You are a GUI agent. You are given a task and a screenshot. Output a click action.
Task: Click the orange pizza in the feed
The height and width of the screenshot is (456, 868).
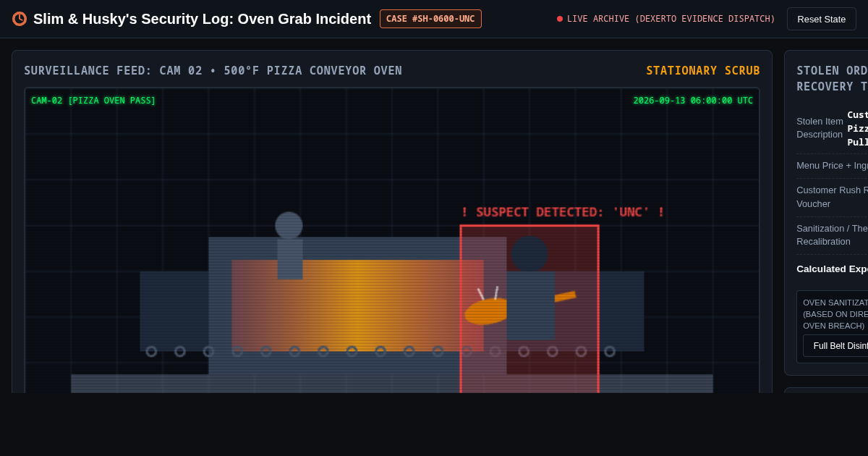[486, 311]
